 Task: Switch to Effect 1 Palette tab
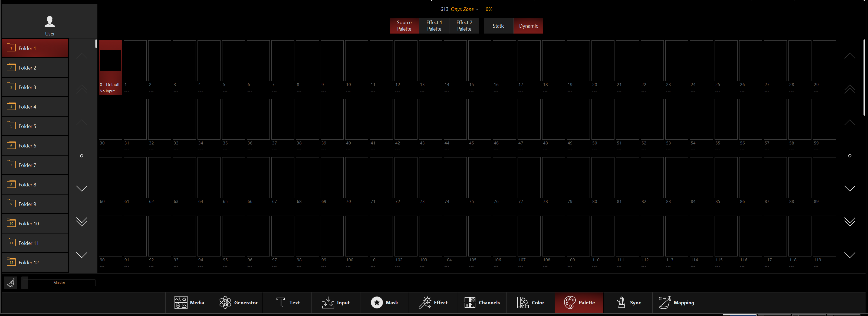(x=434, y=26)
